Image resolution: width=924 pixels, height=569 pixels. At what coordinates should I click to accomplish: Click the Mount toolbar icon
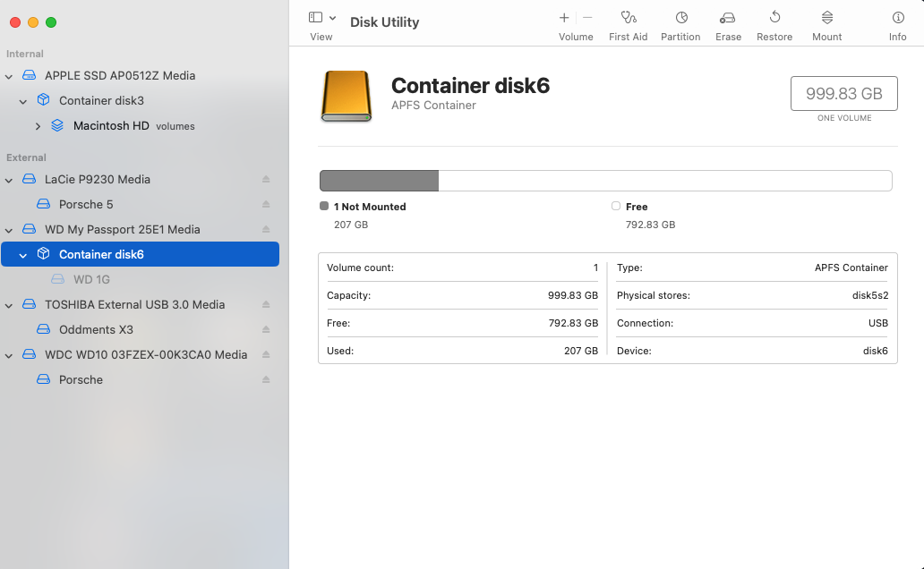826,18
